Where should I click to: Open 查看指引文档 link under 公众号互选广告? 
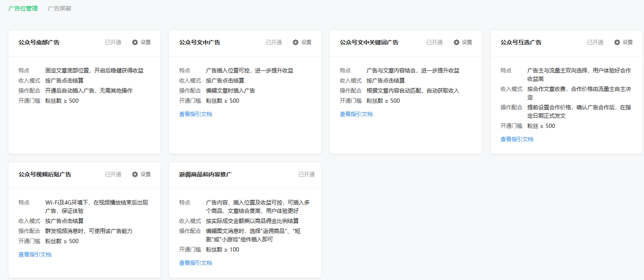[517, 139]
